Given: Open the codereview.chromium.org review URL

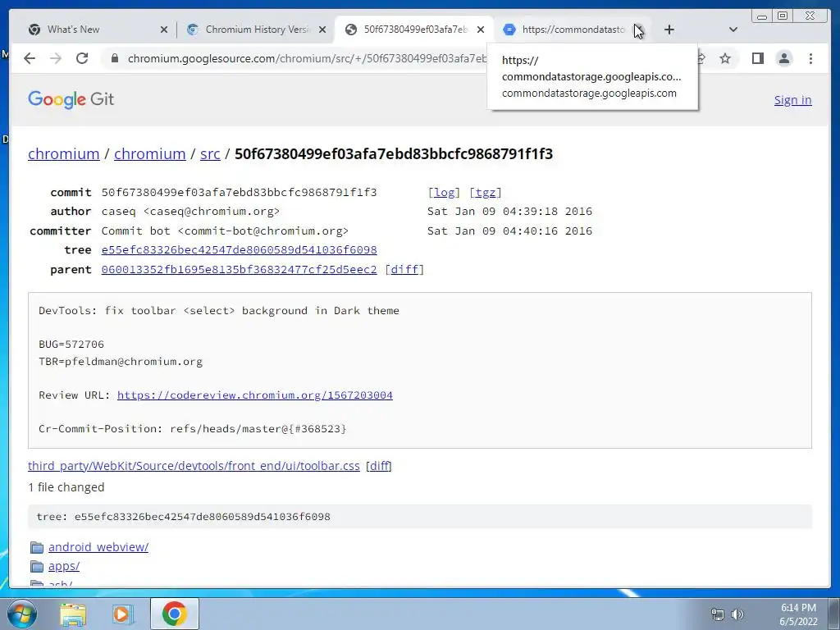Looking at the screenshot, I should click(x=255, y=395).
